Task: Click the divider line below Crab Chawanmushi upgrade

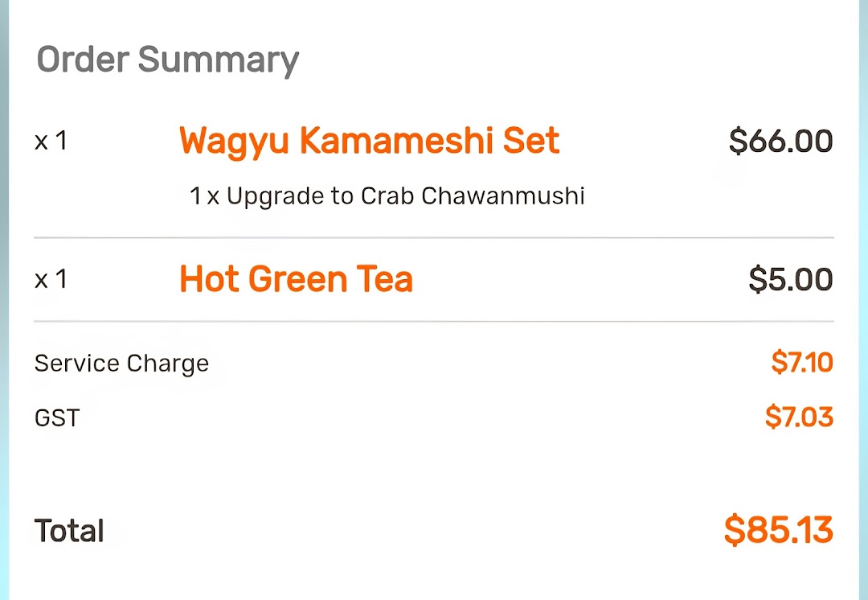Action: [434, 238]
